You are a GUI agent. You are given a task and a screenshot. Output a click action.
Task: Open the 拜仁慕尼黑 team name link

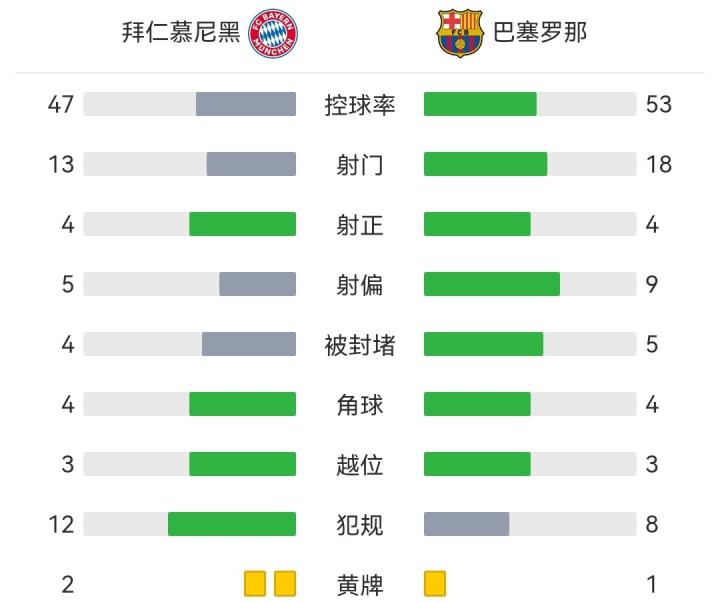pos(181,32)
